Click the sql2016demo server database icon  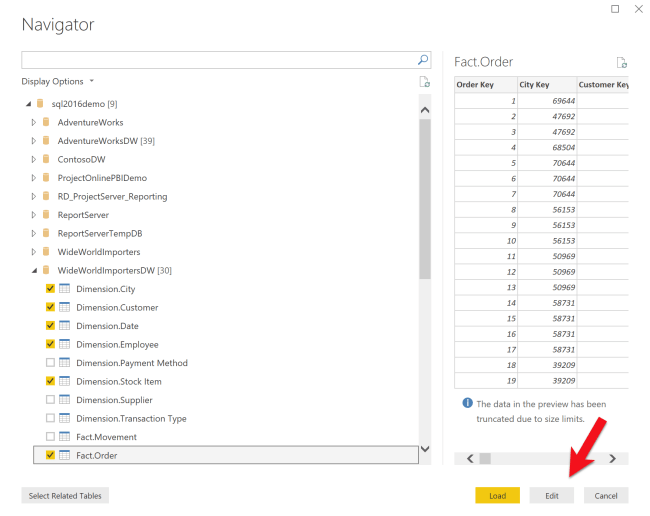(40, 103)
